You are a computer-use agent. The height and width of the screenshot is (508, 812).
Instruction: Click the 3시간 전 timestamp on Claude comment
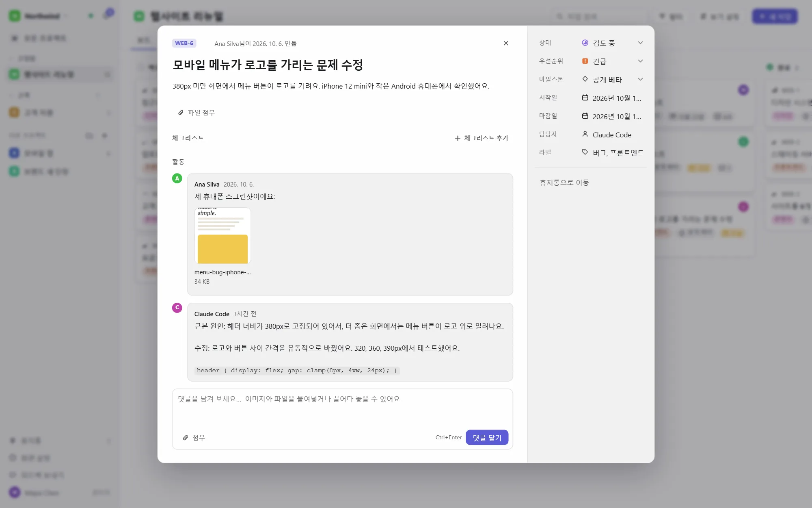point(245,314)
